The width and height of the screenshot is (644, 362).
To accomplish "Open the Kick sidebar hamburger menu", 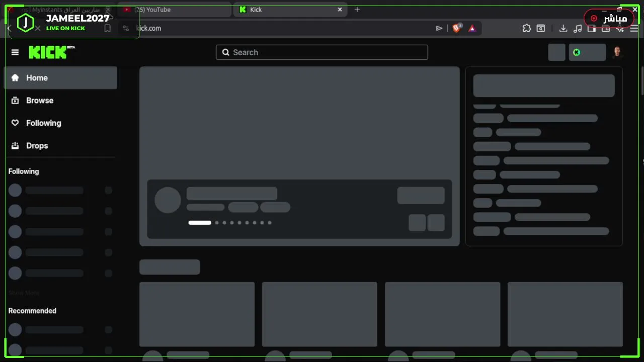I will [x=15, y=52].
